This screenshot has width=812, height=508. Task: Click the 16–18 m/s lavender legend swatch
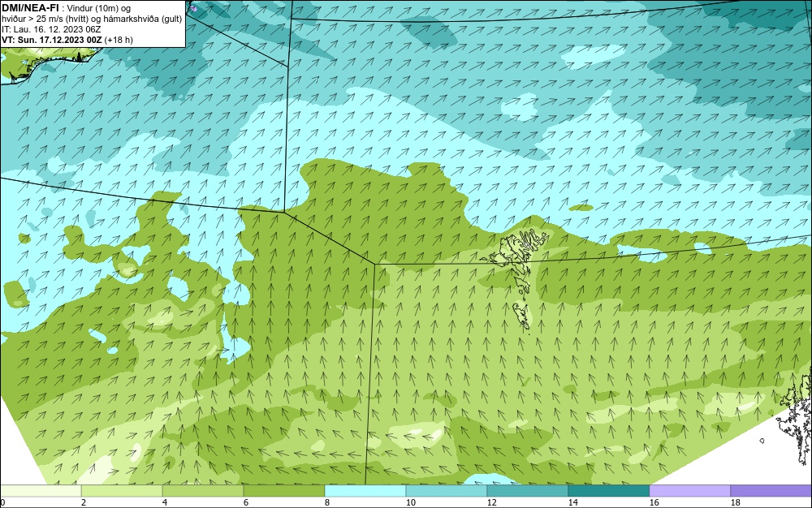pyautogui.click(x=689, y=490)
